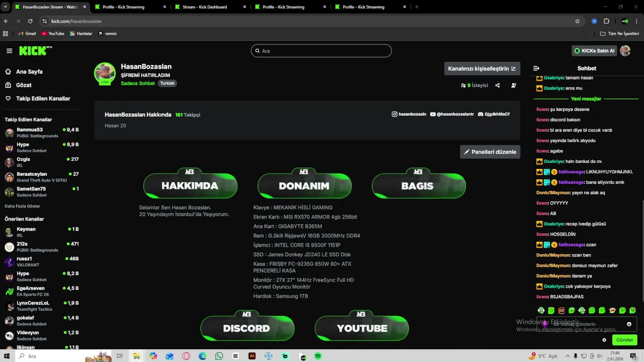Open the Rammus53 channel

[42, 133]
